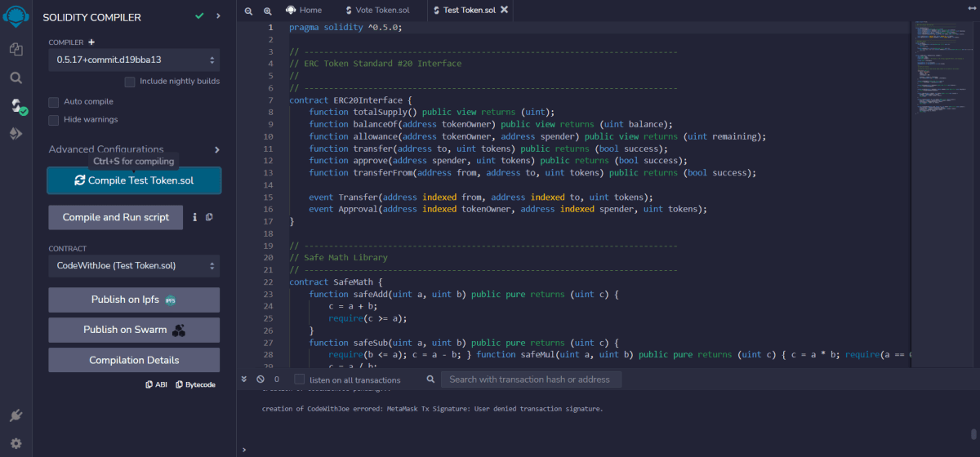Screen dimensions: 980x457
Task: Click Compile Test Token.sol button
Action: point(134,180)
